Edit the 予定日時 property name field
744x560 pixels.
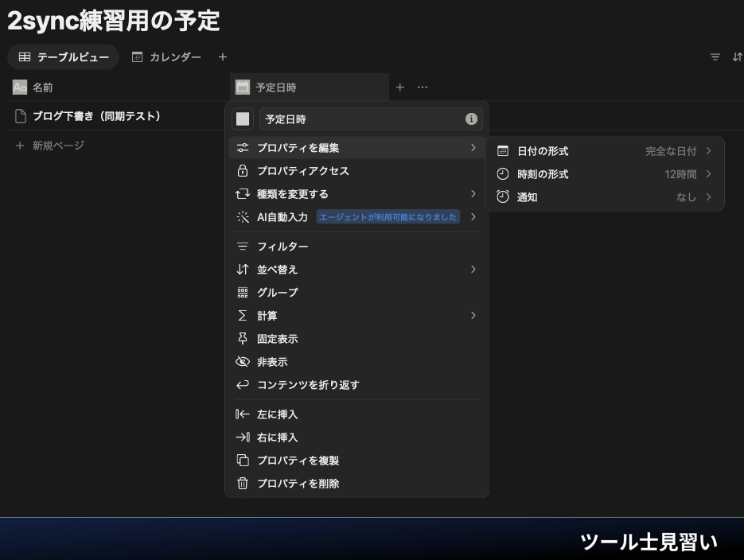[371, 119]
